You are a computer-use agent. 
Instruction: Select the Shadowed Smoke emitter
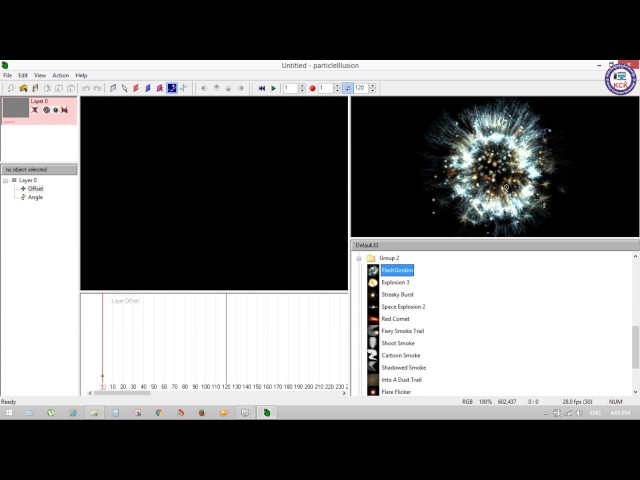[x=403, y=368]
